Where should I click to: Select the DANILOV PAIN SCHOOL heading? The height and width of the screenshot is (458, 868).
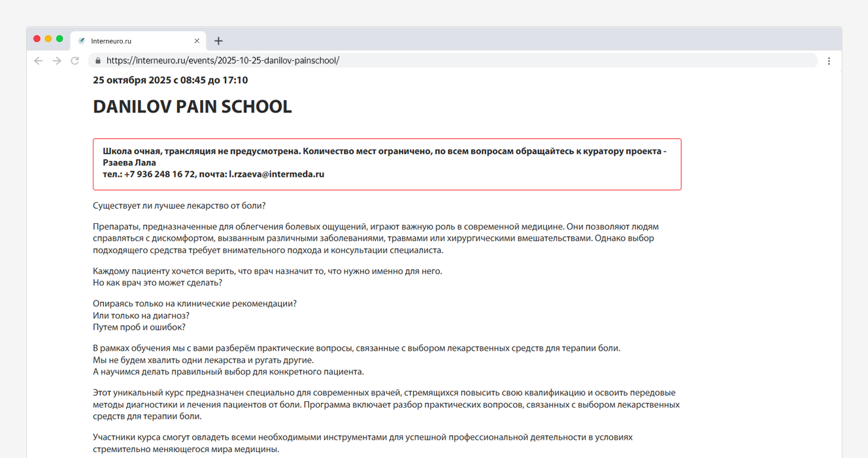tap(192, 106)
